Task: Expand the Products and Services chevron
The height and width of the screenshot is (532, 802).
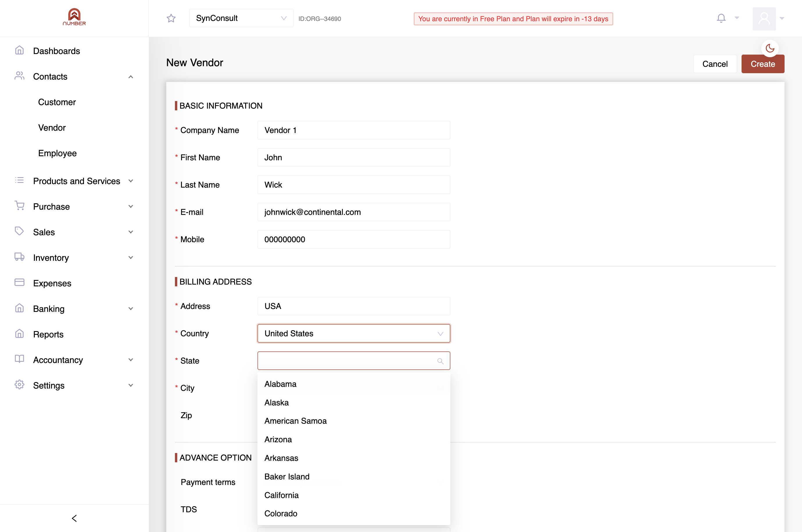Action: point(131,181)
